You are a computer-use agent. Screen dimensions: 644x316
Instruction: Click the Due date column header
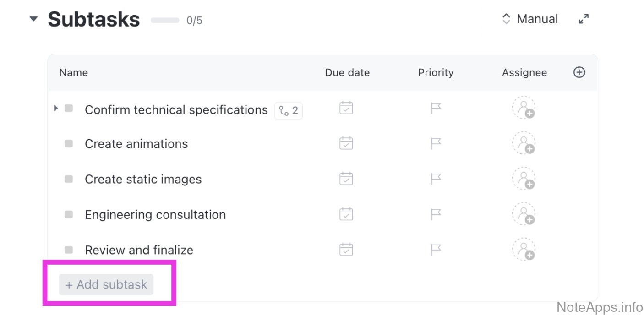[347, 72]
